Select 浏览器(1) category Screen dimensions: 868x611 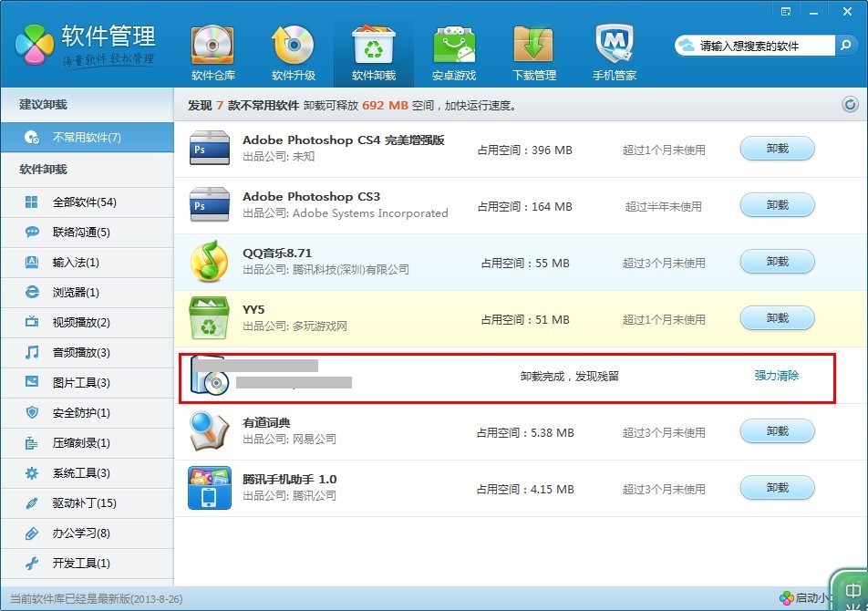tap(87, 292)
